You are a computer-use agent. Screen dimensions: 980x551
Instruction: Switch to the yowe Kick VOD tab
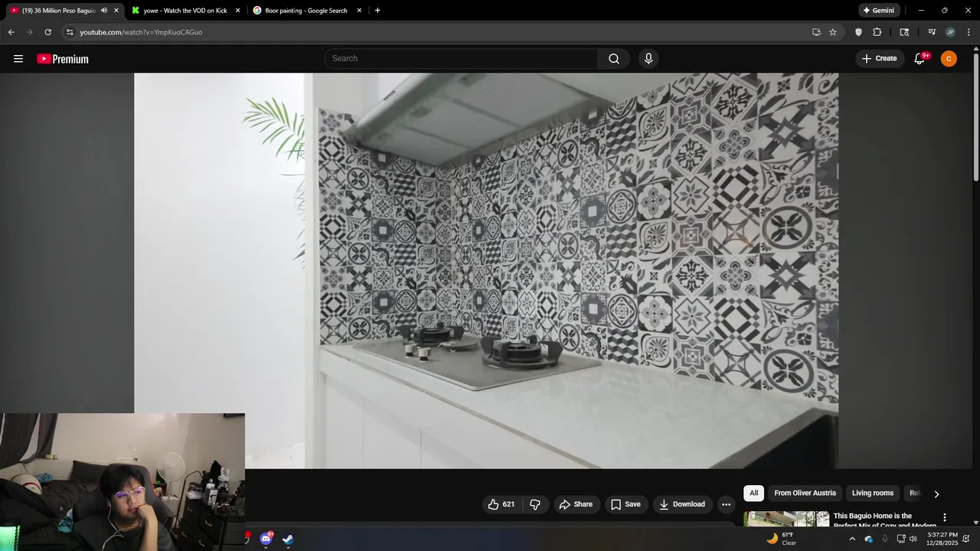pyautogui.click(x=186, y=11)
